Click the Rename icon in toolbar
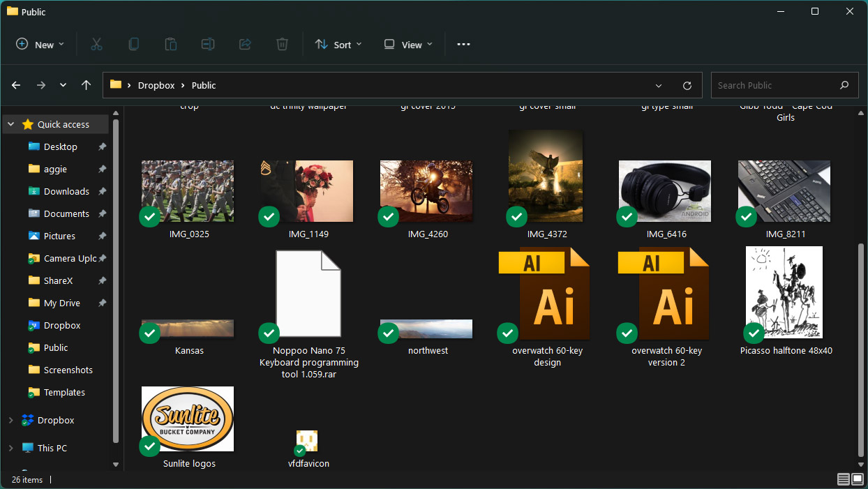 click(x=208, y=44)
